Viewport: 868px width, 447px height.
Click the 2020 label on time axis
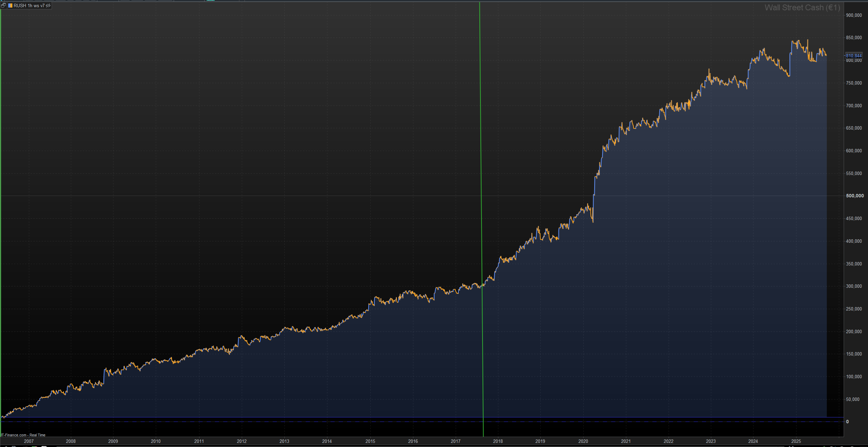coord(583,441)
